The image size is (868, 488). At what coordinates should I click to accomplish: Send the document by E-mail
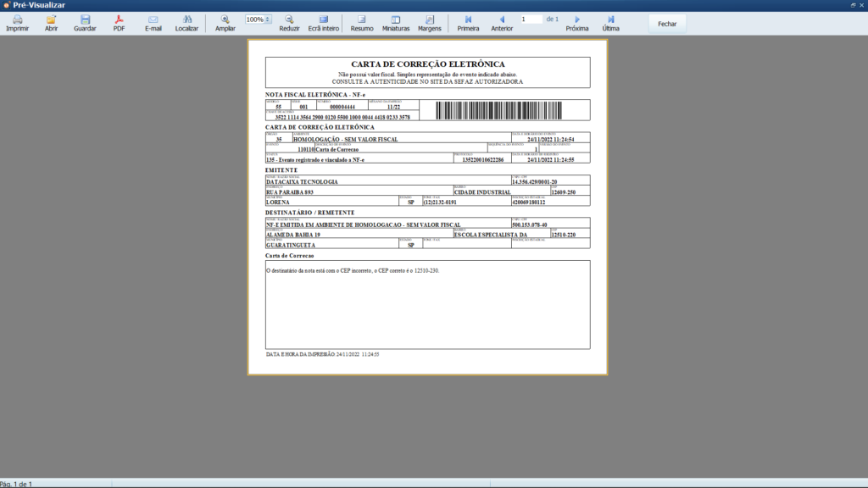(153, 23)
